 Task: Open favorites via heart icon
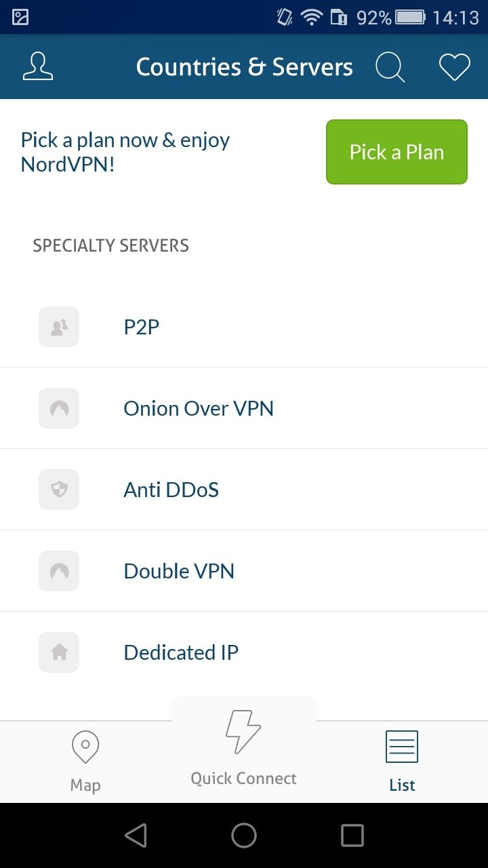tap(454, 67)
